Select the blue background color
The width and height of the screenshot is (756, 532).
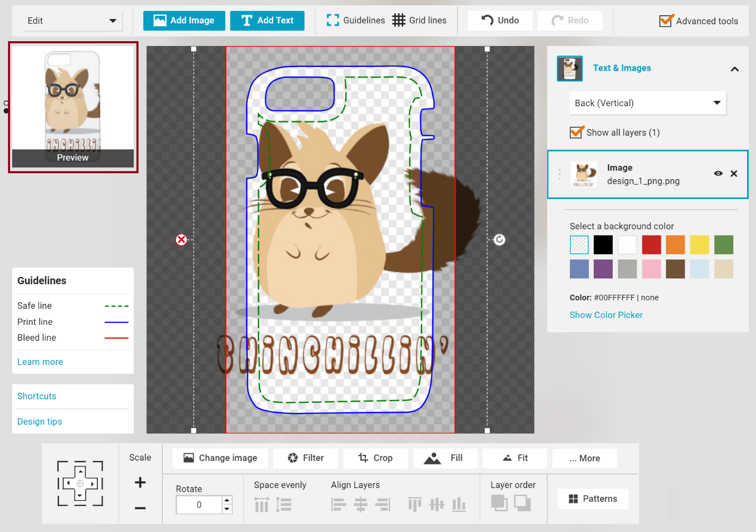(579, 269)
